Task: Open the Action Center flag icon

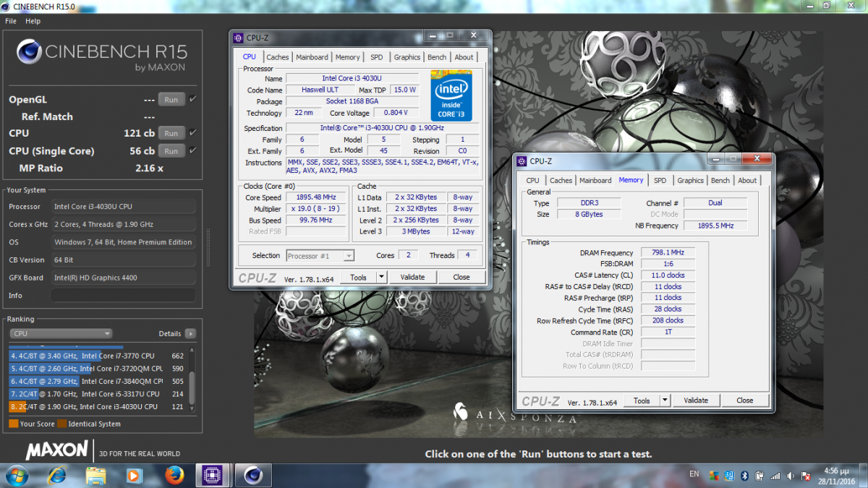Action: click(x=807, y=476)
